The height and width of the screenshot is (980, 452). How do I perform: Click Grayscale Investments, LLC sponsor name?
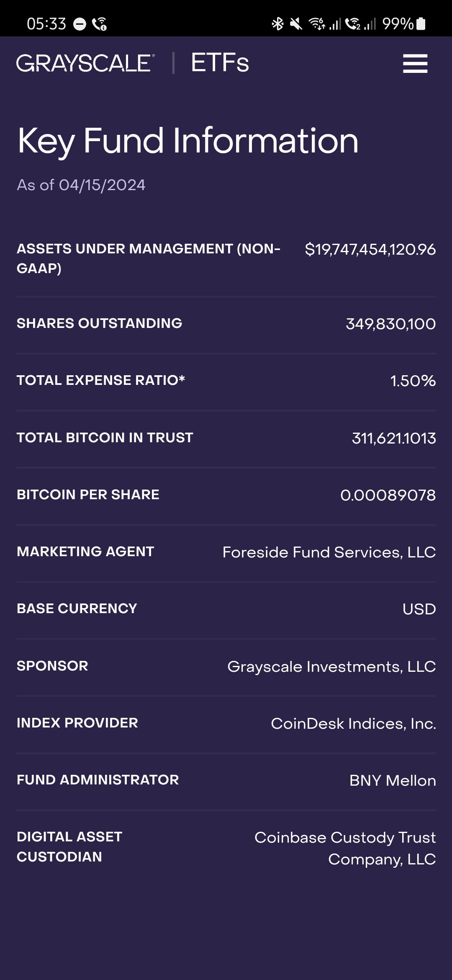point(331,667)
